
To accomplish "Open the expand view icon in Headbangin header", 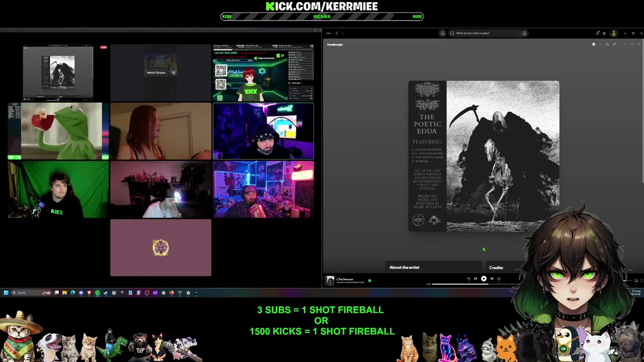I will [x=632, y=44].
